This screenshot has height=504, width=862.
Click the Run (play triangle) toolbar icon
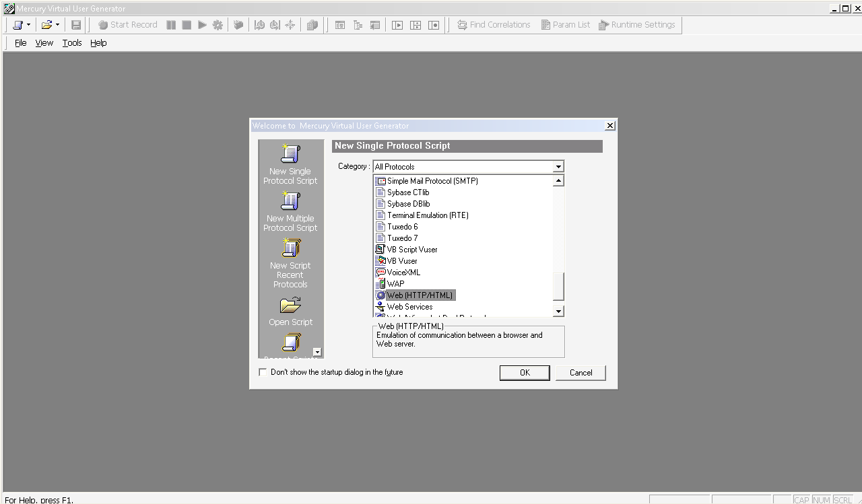[x=202, y=25]
